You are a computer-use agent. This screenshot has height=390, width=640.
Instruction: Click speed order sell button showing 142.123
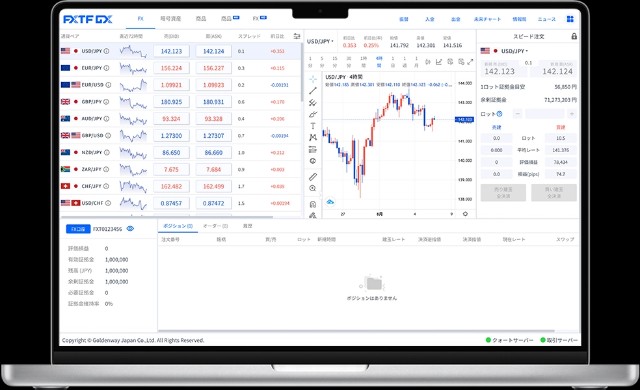[504, 69]
